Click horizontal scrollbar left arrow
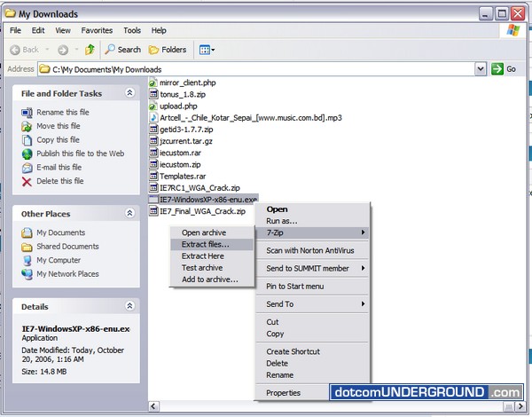Image resolution: width=532 pixels, height=417 pixels. [x=153, y=406]
